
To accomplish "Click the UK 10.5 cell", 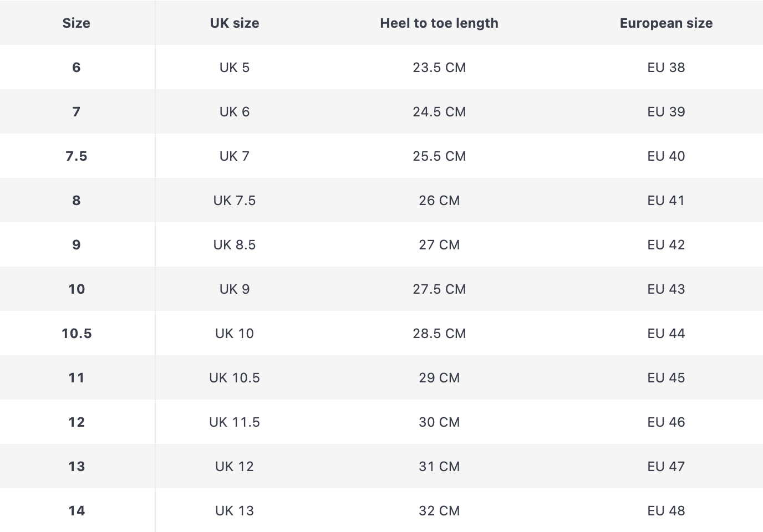I will click(x=235, y=377).
